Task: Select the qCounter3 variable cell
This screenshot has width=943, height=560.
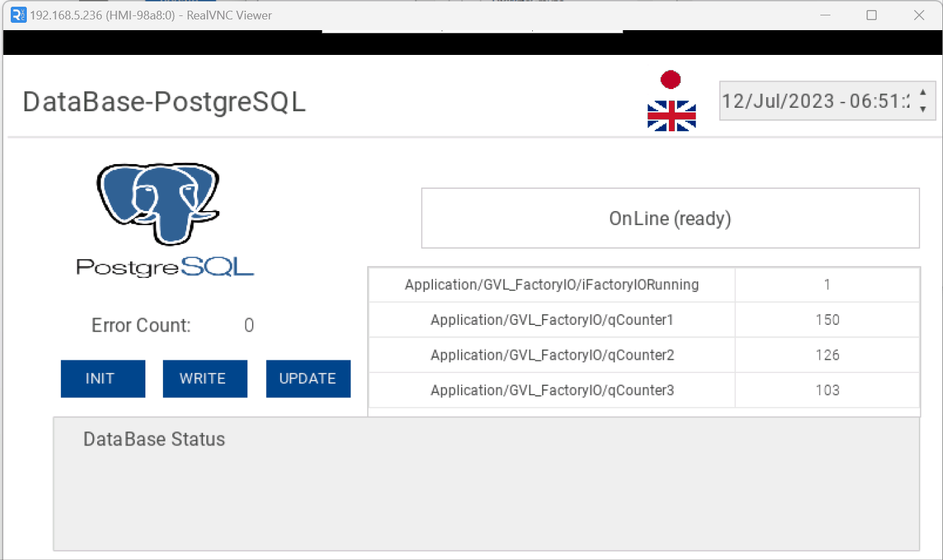Action: click(552, 390)
